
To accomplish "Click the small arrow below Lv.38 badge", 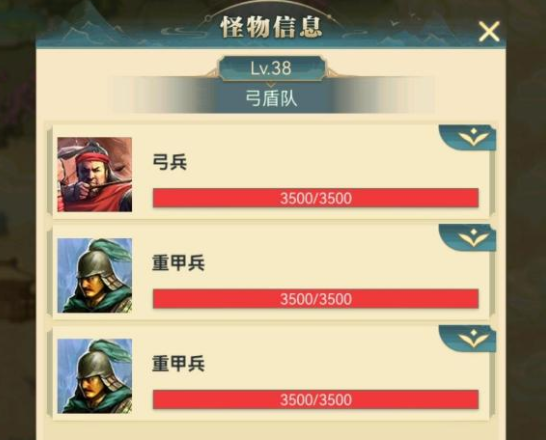I will point(271,85).
